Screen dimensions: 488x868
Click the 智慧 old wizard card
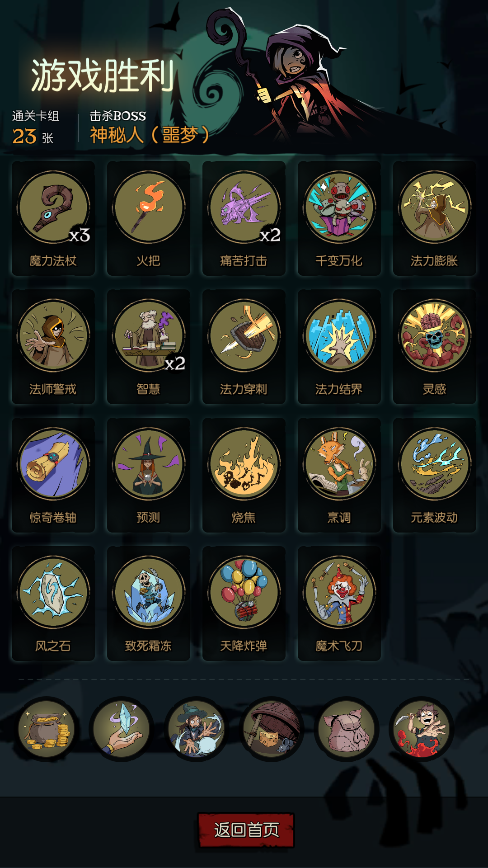coord(149,347)
